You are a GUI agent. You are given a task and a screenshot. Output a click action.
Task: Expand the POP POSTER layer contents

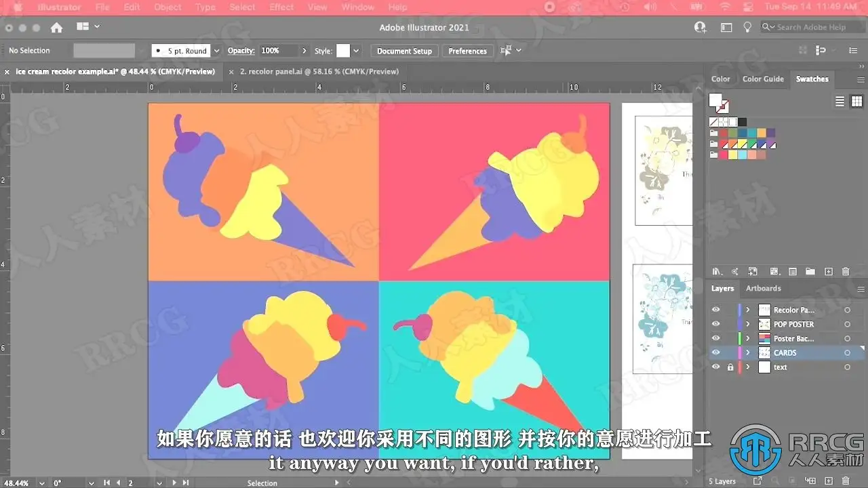click(748, 324)
